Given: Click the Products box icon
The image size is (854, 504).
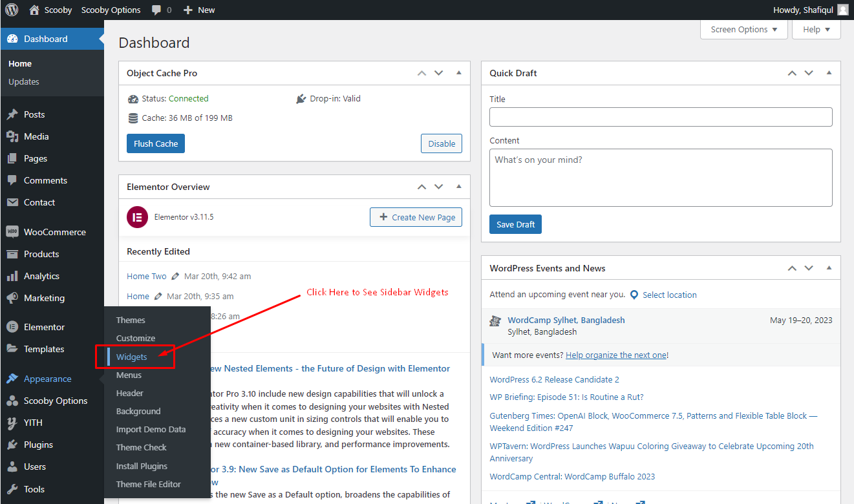Looking at the screenshot, I should pyautogui.click(x=12, y=254).
